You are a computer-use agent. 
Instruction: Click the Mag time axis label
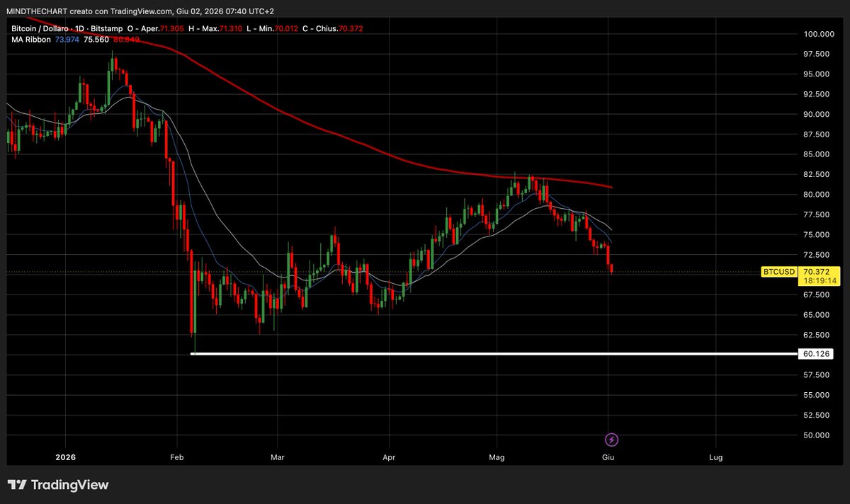[x=497, y=457]
